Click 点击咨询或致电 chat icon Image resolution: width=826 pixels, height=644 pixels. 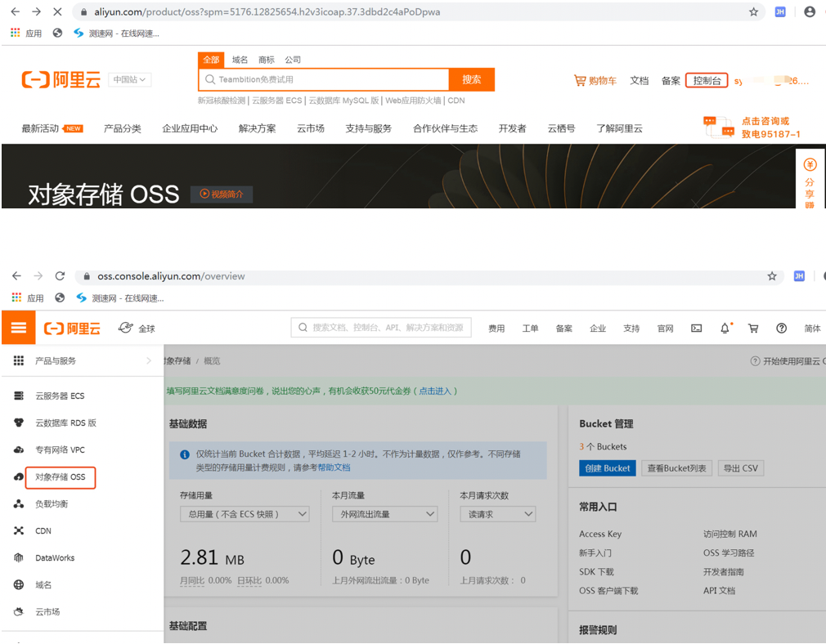click(719, 127)
